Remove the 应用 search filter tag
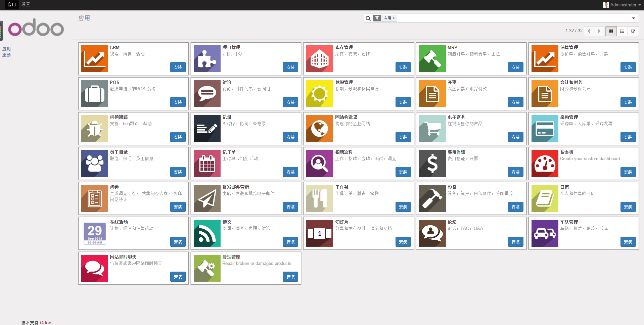Screen dimensions: 644x325 pyautogui.click(x=394, y=18)
